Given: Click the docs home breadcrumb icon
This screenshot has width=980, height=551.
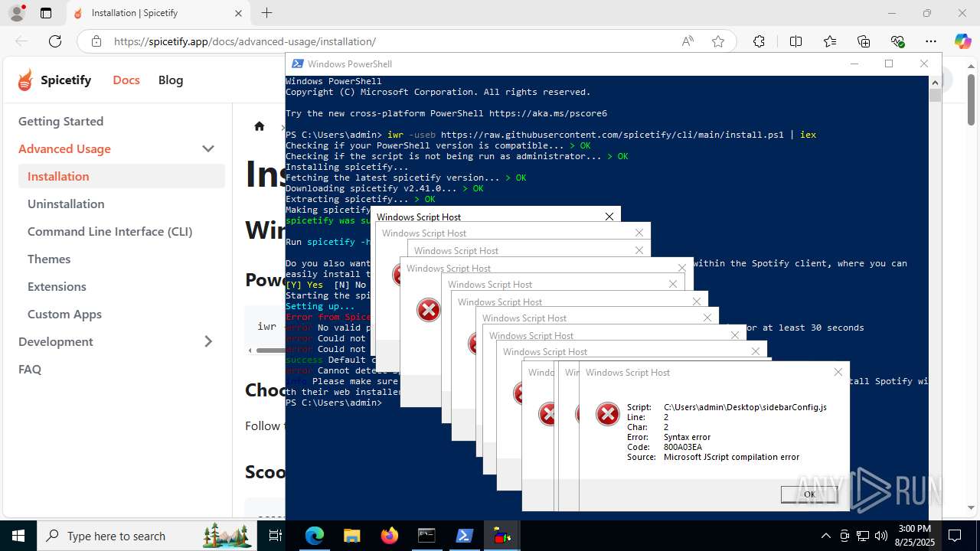Looking at the screenshot, I should (260, 126).
